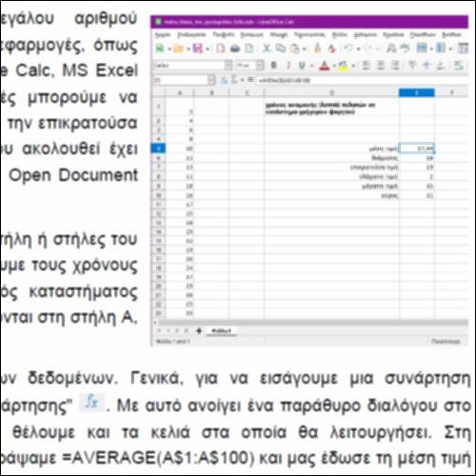Open the Προβολή (View) menu
Image resolution: width=476 pixels, height=476 pixels.
224,34
